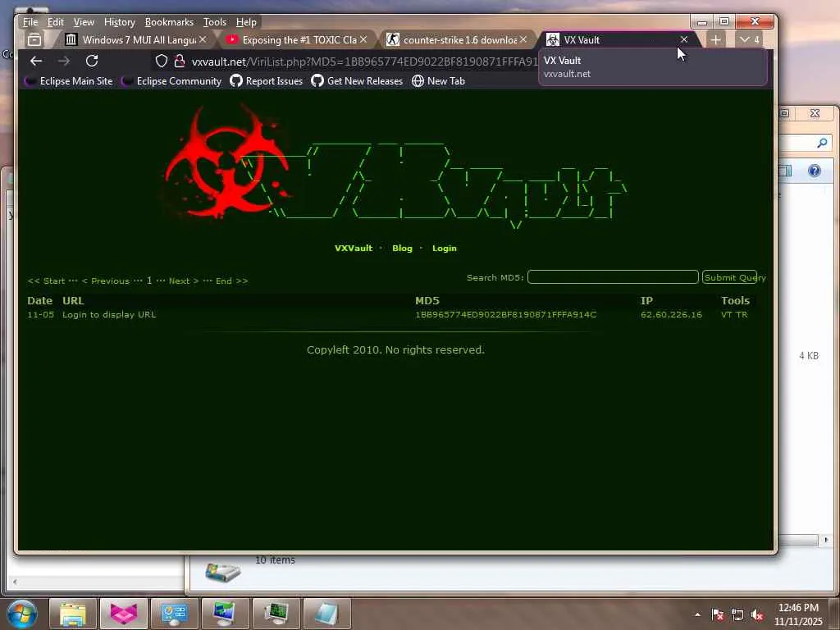Open the Bookmarks menu
The height and width of the screenshot is (630, 840).
169,22
